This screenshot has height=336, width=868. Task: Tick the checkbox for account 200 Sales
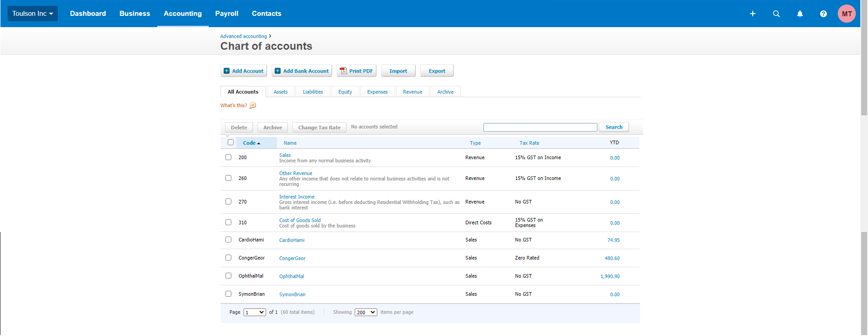point(228,157)
